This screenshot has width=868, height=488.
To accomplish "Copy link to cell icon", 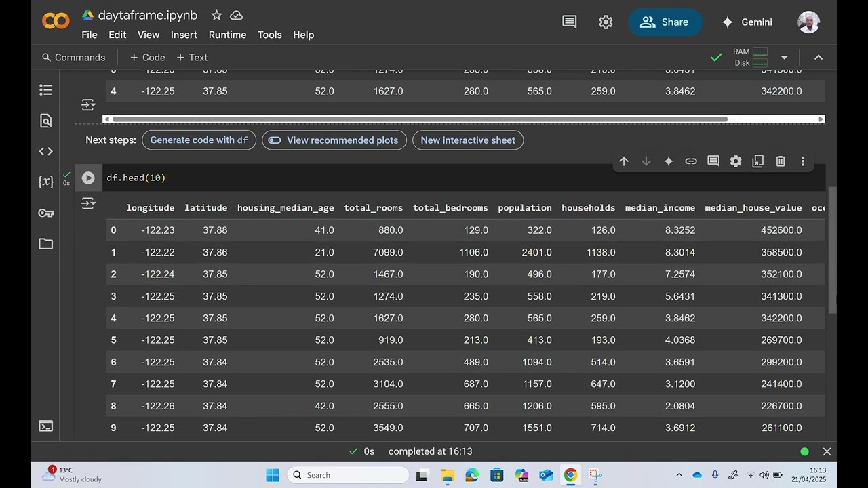I will [x=691, y=161].
